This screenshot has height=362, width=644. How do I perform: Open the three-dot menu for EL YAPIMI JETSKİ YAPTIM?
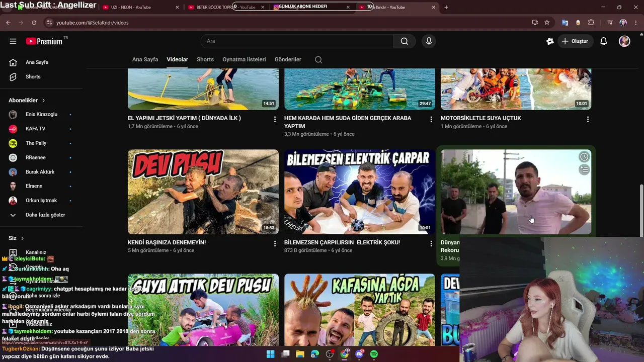275,119
